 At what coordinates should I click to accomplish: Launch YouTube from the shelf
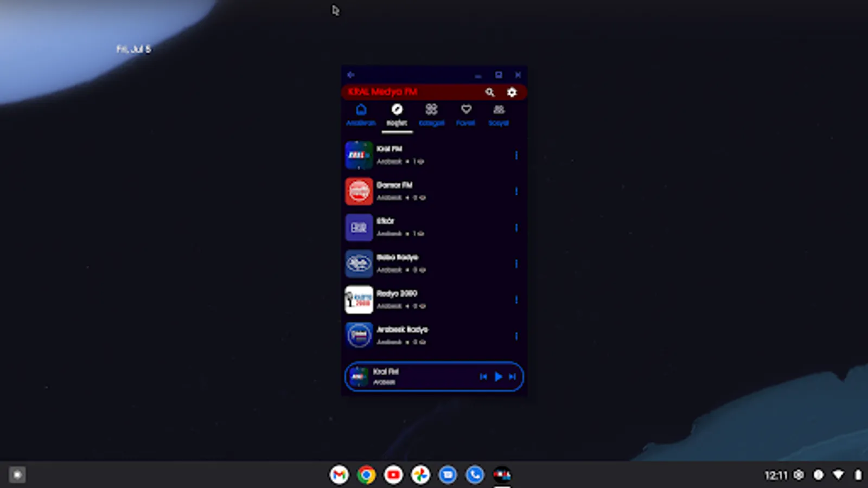(x=393, y=474)
